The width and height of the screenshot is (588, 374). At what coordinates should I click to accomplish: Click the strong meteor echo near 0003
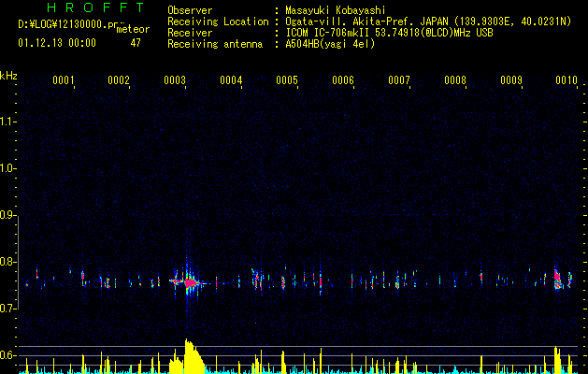click(x=190, y=282)
